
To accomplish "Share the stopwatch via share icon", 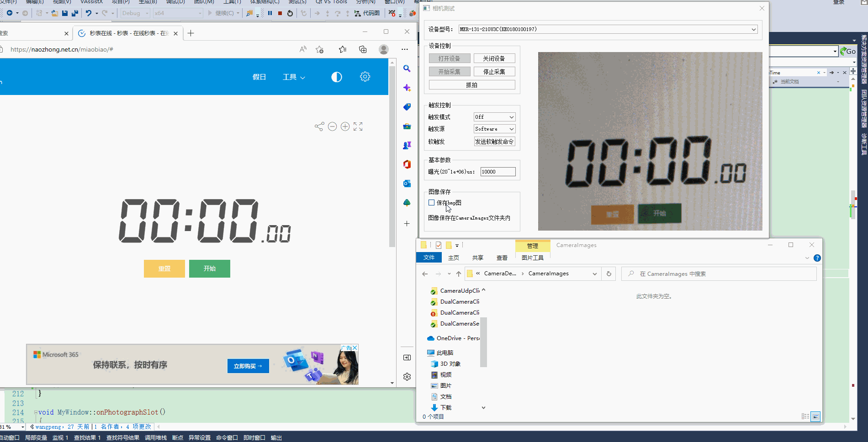I will point(319,126).
